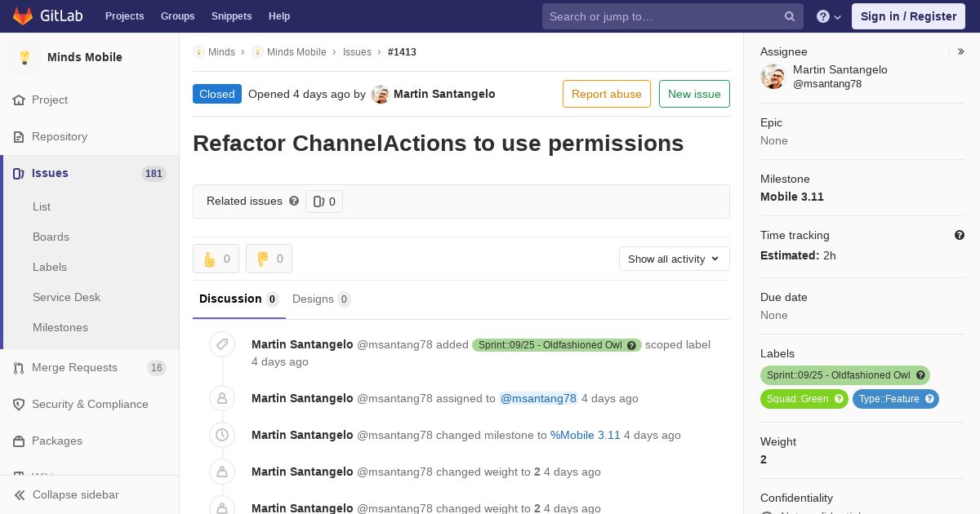Click the @msantang78 mention link in activity

pyautogui.click(x=538, y=398)
